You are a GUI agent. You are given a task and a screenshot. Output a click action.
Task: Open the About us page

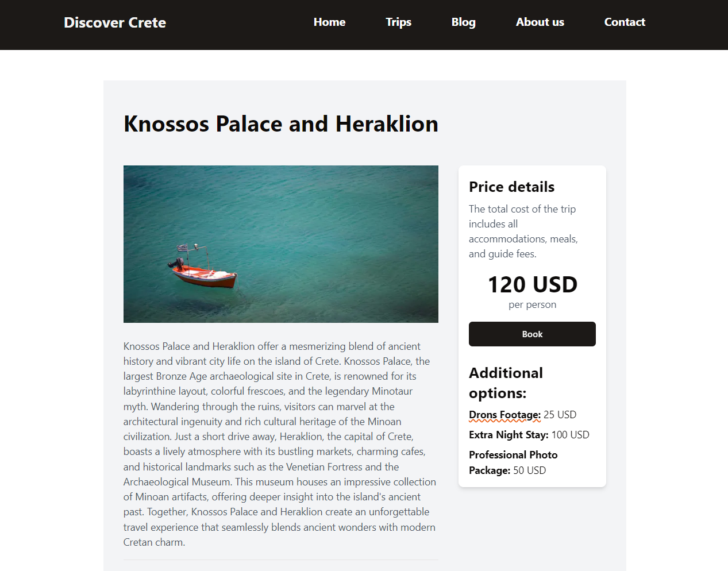coord(540,22)
